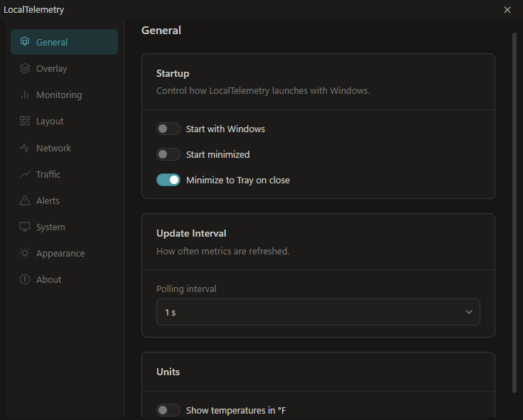Click the Appearance label in sidebar

click(60, 254)
